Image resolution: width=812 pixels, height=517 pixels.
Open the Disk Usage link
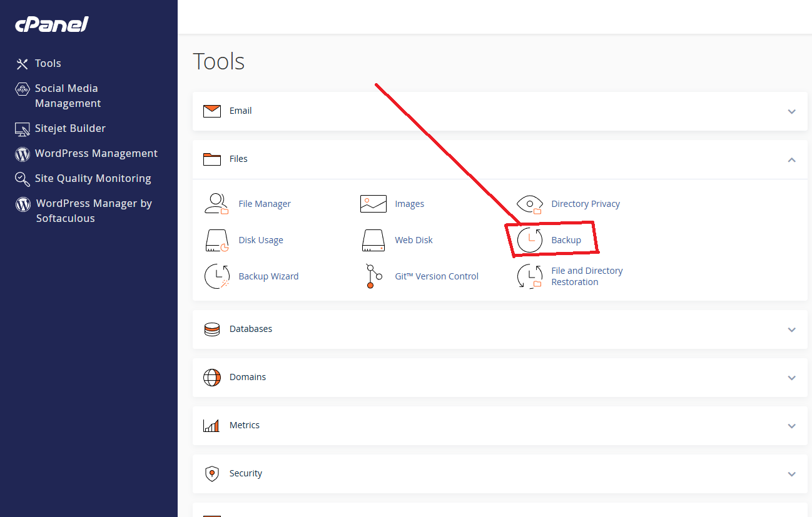(261, 240)
